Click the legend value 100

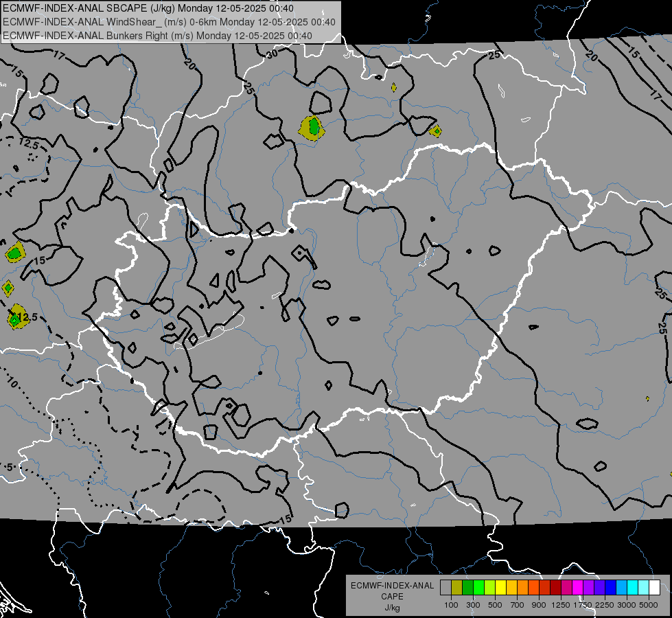click(451, 605)
